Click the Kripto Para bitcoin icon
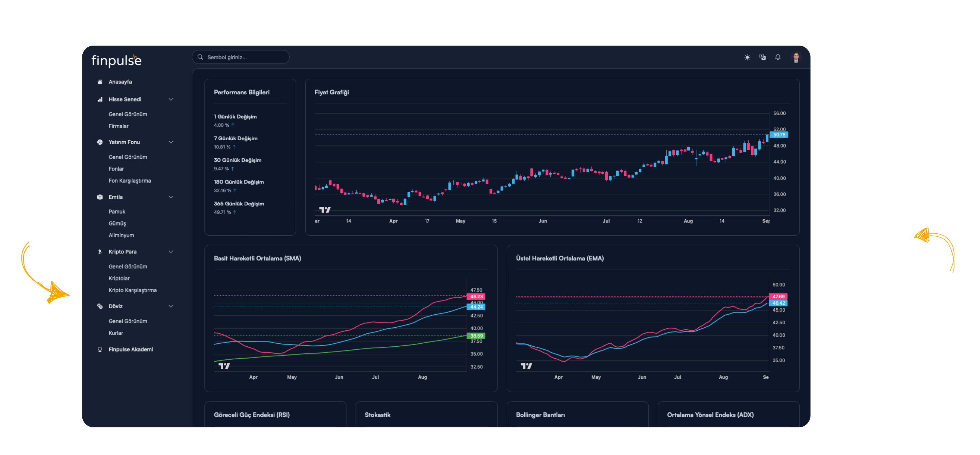The width and height of the screenshot is (980, 455). tap(100, 252)
